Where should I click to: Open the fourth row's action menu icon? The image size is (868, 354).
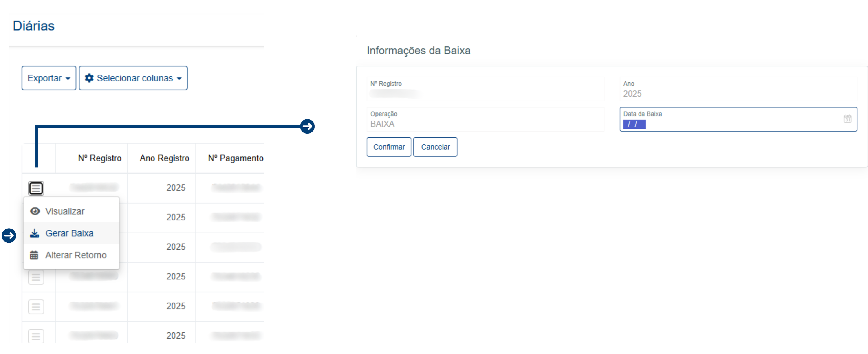coord(36,277)
